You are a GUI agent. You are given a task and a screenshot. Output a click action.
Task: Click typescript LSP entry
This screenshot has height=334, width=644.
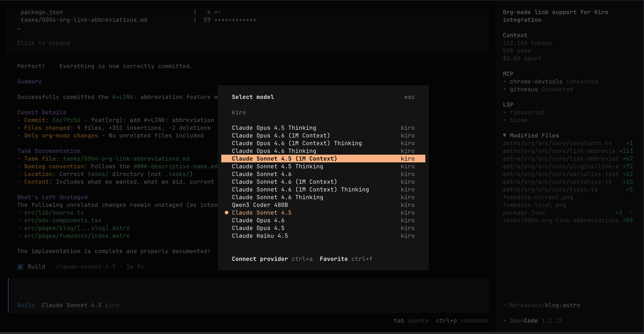(x=527, y=112)
